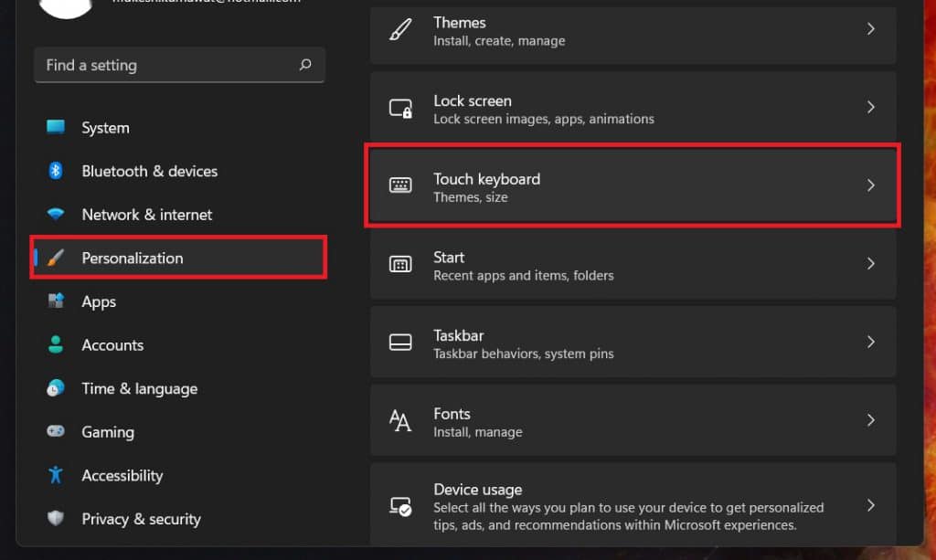936x560 pixels.
Task: Go to Network & internet settings
Action: [178, 215]
